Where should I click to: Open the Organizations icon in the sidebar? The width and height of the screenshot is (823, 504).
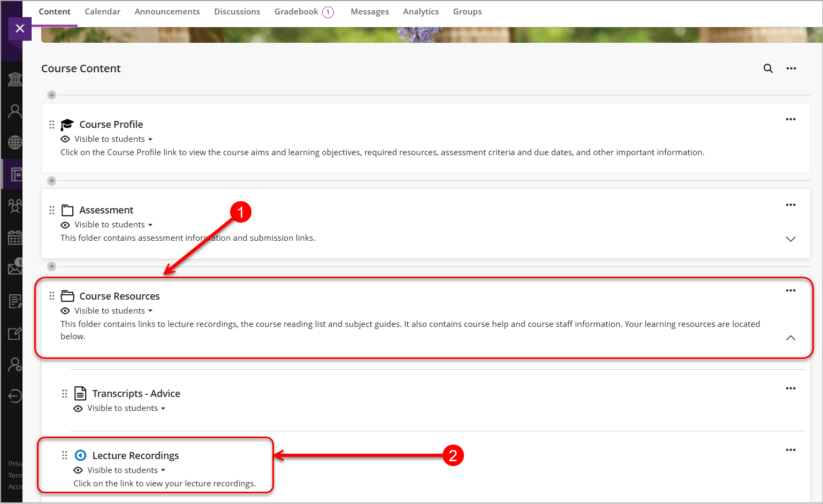[14, 206]
